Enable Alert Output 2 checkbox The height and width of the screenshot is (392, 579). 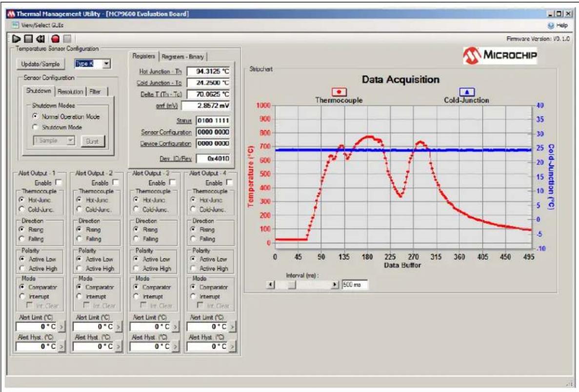(x=115, y=182)
